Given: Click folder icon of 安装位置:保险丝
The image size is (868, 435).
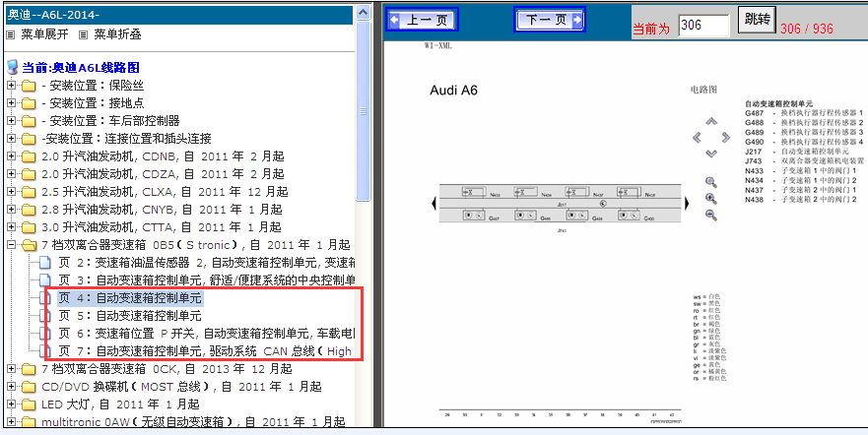Looking at the screenshot, I should pos(29,86).
